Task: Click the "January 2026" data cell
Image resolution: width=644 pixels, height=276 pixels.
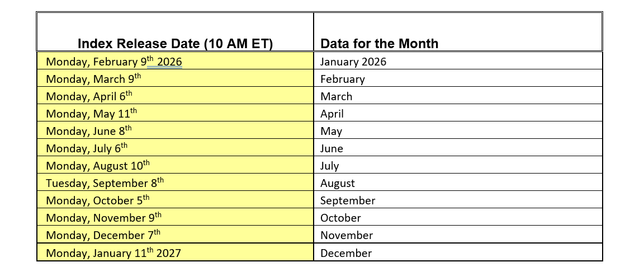Action: click(353, 62)
